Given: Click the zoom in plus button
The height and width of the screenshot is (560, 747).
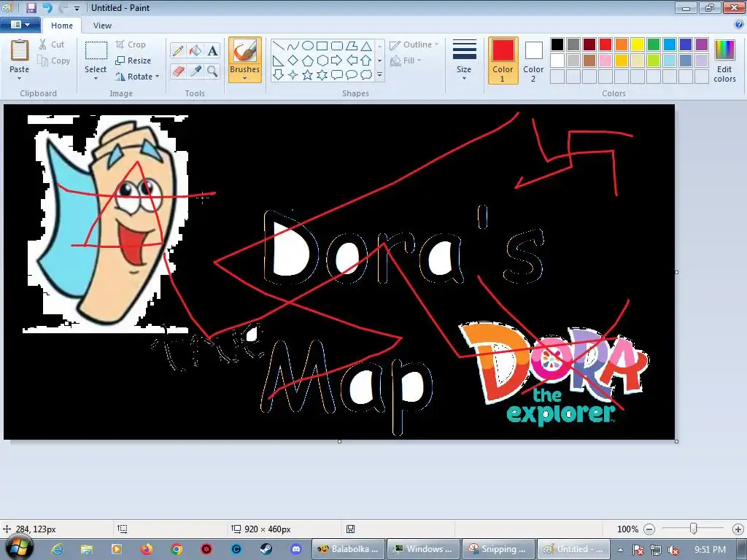Looking at the screenshot, I should point(738,529).
